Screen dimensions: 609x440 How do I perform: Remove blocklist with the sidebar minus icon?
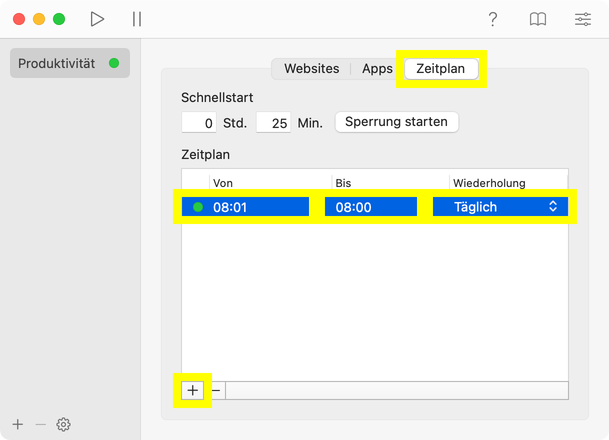41,425
